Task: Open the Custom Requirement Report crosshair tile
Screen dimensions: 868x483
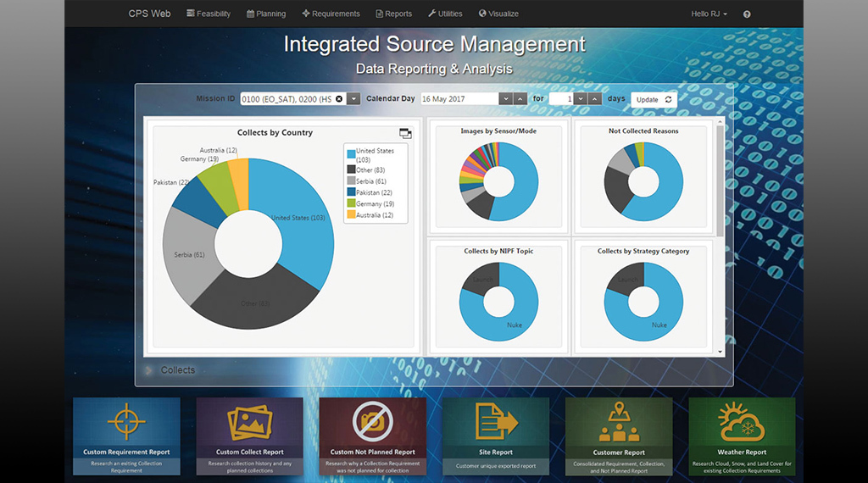Action: [x=126, y=421]
